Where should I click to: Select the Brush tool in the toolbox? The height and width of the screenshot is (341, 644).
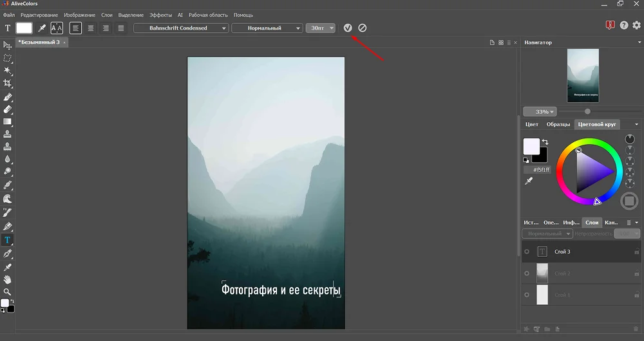click(7, 97)
